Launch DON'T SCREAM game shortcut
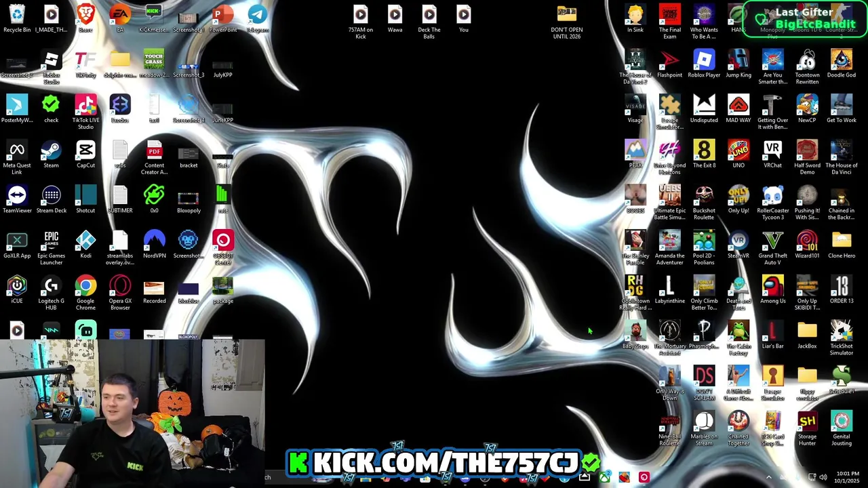Viewport: 868px width, 488px height. coord(704,384)
